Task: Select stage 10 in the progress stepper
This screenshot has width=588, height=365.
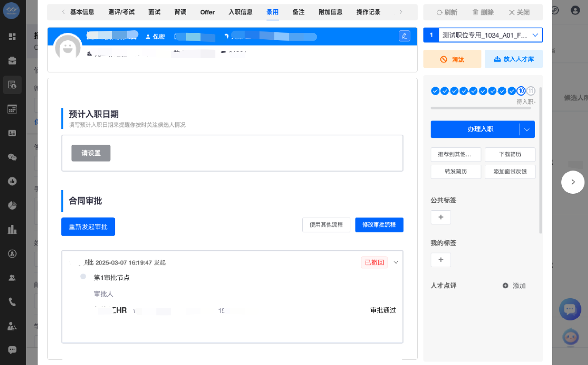Action: 521,91
